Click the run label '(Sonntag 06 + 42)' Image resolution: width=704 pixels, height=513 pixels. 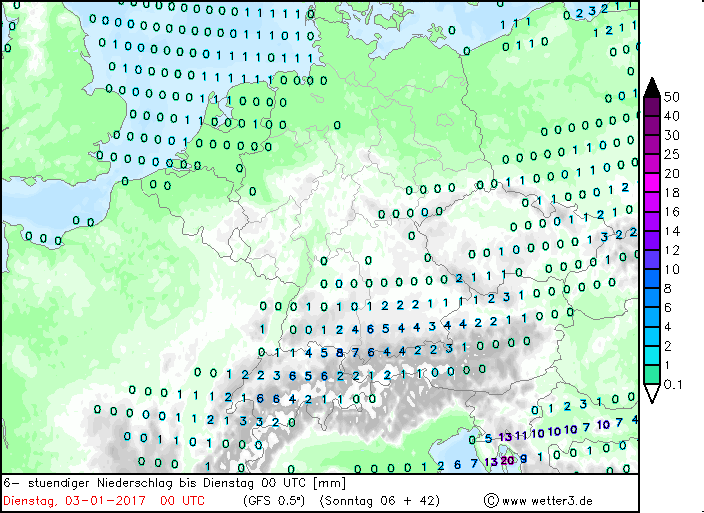(x=379, y=501)
